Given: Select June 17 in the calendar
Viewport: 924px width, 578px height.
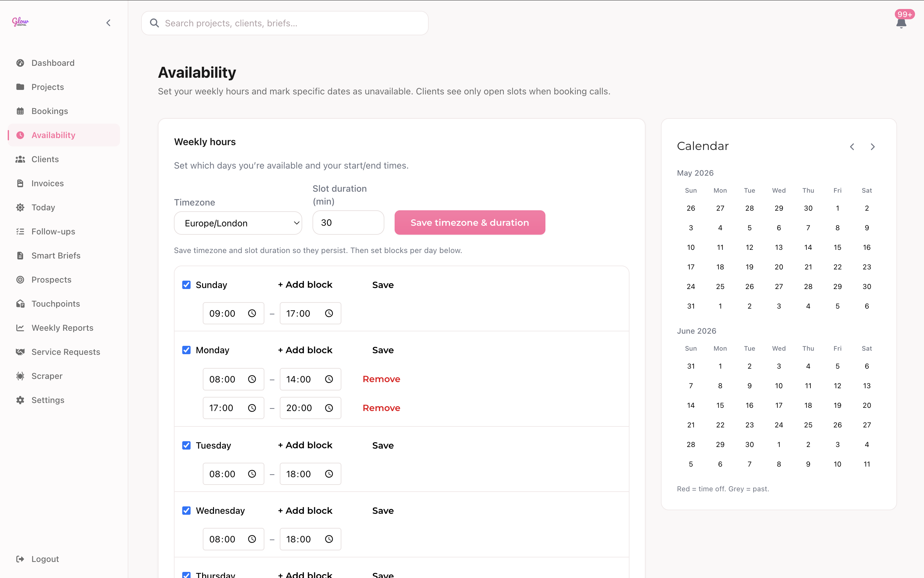Looking at the screenshot, I should click(779, 405).
